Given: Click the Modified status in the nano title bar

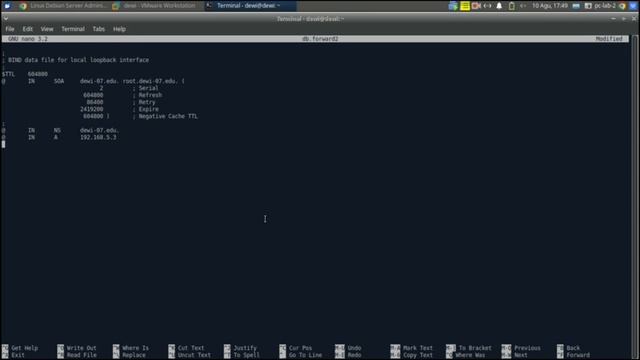Looking at the screenshot, I should [x=609, y=39].
